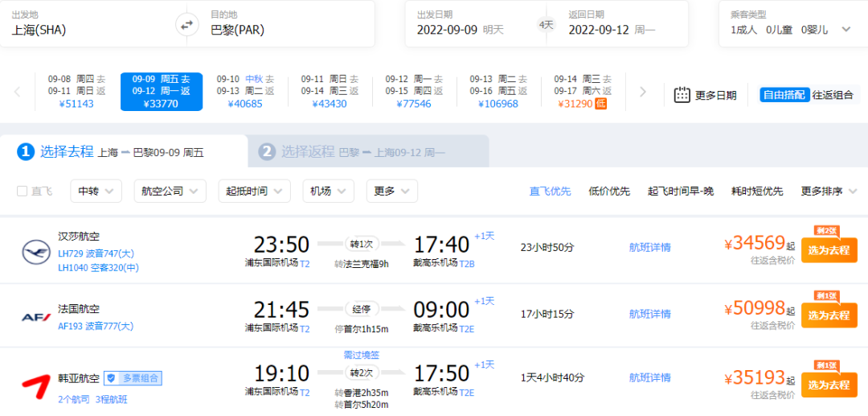Expand the 更多 filter dropdown
The width and height of the screenshot is (868, 416).
392,192
